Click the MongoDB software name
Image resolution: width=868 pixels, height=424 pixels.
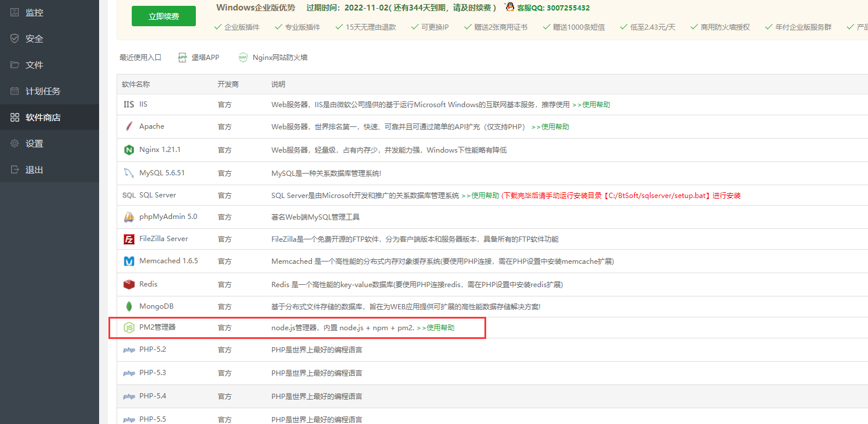156,306
